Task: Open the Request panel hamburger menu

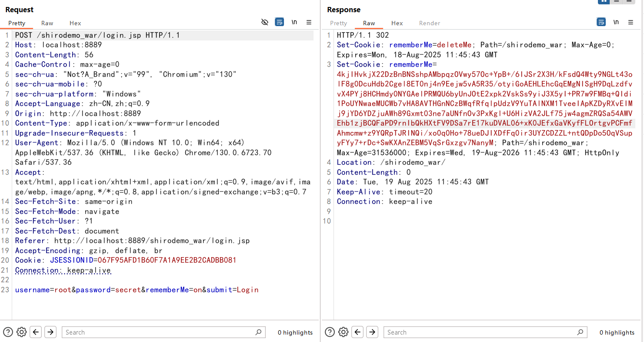Action: (309, 22)
